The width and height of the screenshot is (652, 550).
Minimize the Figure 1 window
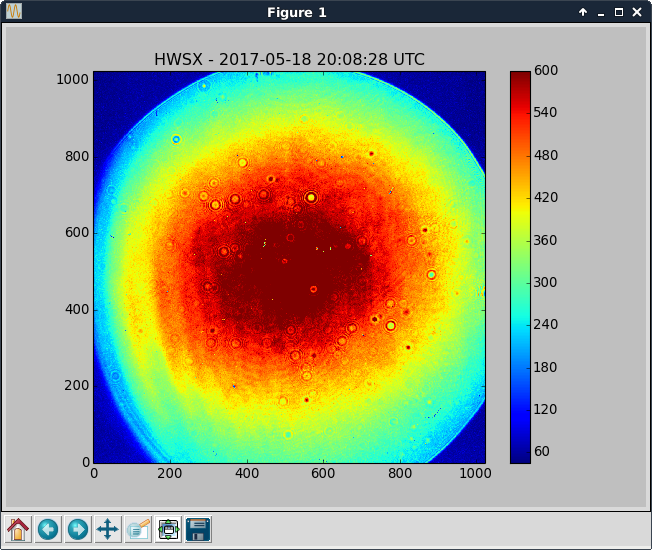pyautogui.click(x=601, y=13)
